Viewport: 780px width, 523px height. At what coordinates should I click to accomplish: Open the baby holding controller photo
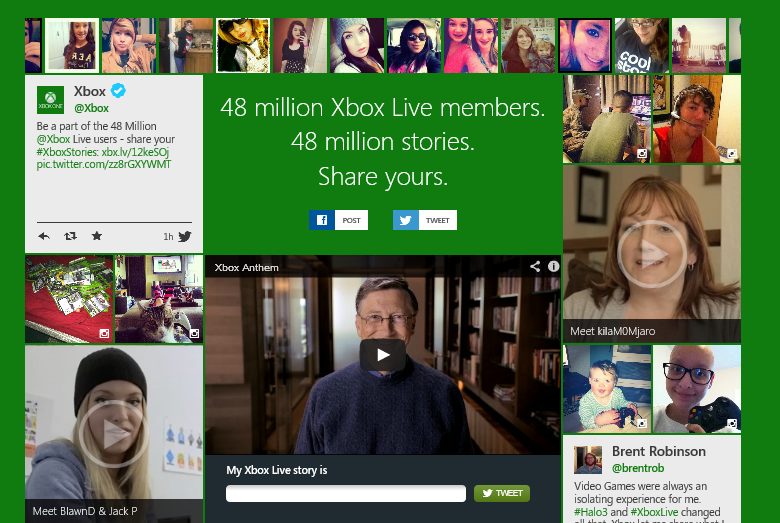[607, 389]
